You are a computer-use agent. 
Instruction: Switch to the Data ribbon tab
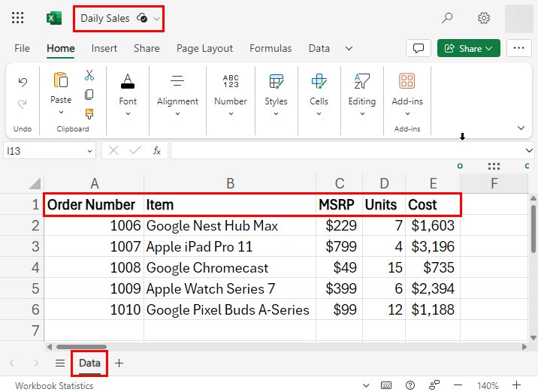click(319, 48)
